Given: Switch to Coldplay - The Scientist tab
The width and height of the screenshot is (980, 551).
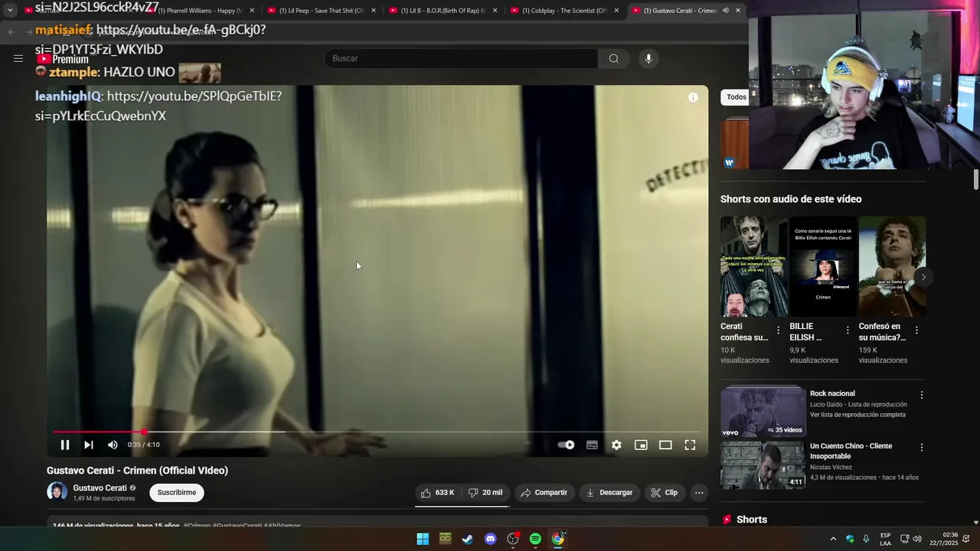Looking at the screenshot, I should point(564,11).
